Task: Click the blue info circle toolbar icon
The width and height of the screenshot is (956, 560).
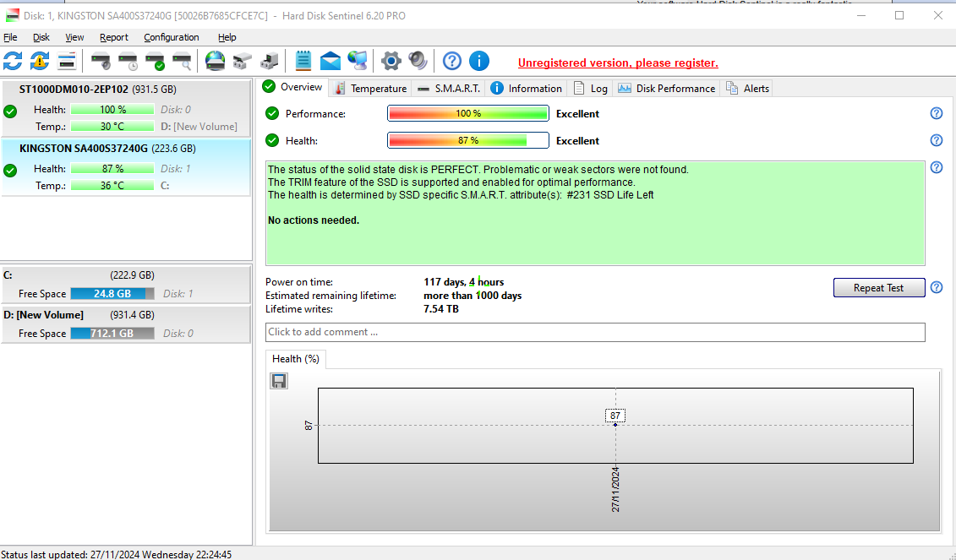Action: point(479,61)
